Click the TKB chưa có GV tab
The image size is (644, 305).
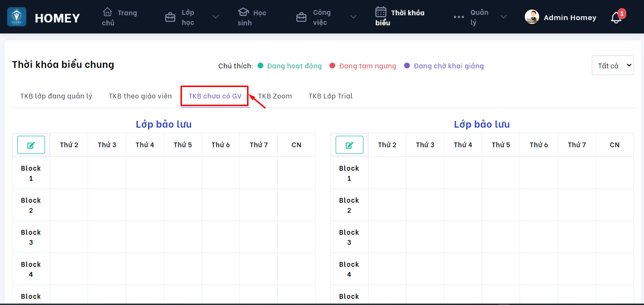pos(215,96)
